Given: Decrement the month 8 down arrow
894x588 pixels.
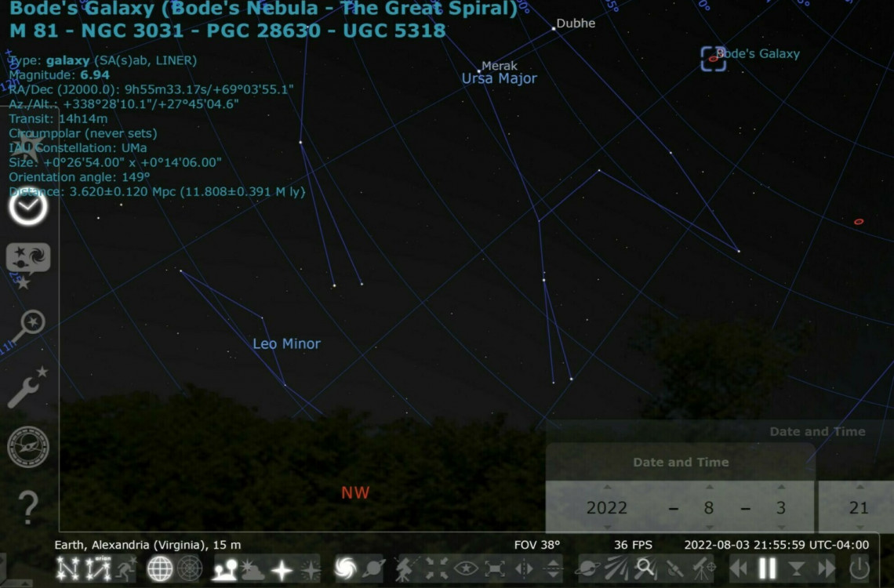Looking at the screenshot, I should [709, 527].
